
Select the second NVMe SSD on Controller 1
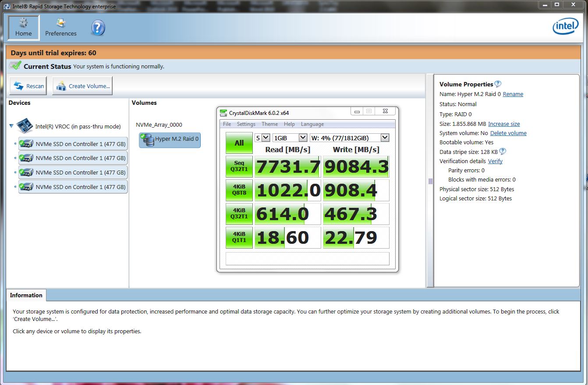(x=73, y=158)
